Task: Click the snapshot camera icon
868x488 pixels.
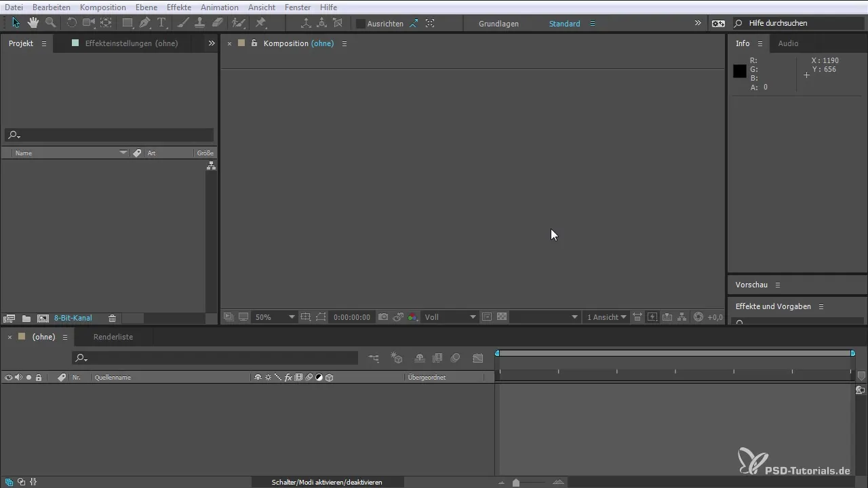Action: (383, 317)
